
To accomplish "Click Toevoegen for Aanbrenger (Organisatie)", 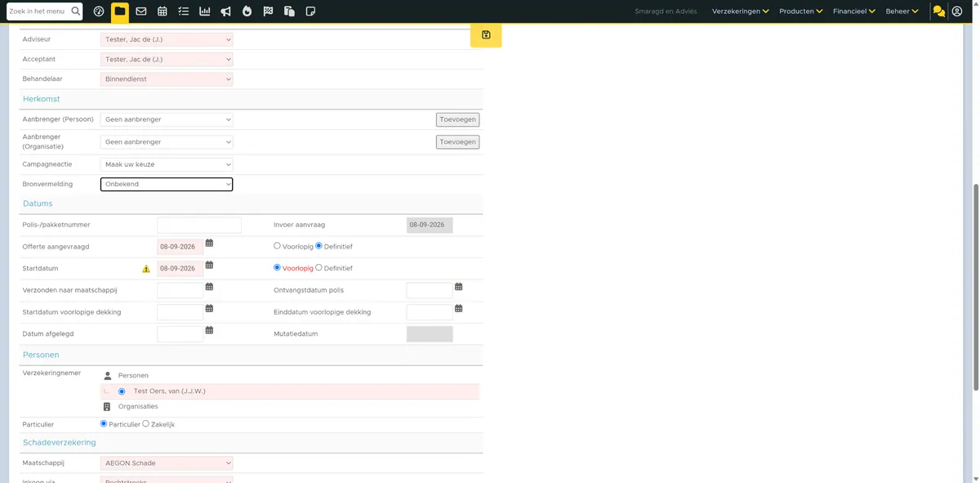I will point(457,142).
